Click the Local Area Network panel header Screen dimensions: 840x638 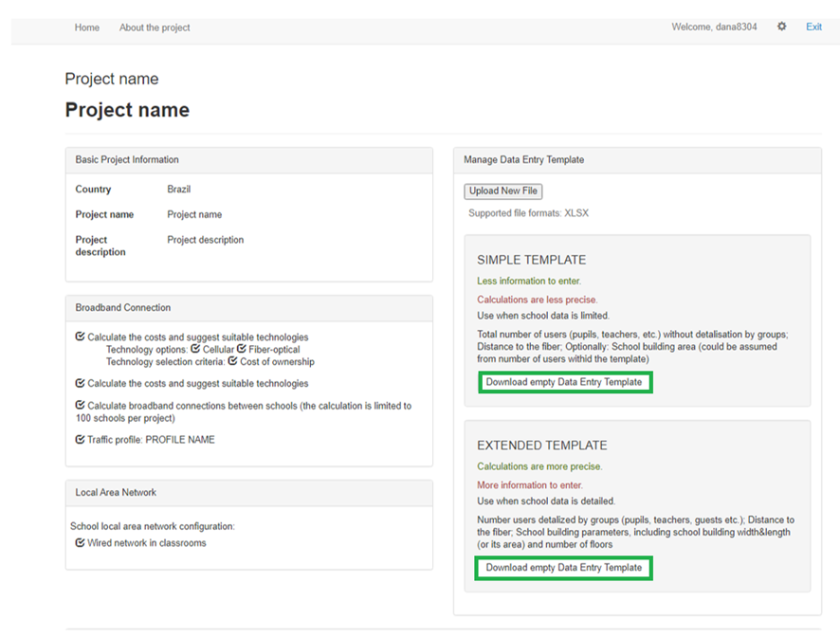tap(116, 493)
